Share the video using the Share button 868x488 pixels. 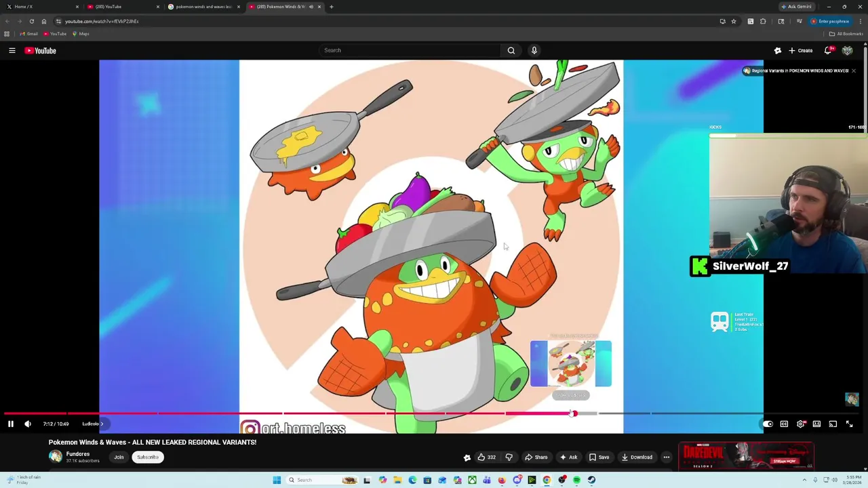pyautogui.click(x=536, y=457)
